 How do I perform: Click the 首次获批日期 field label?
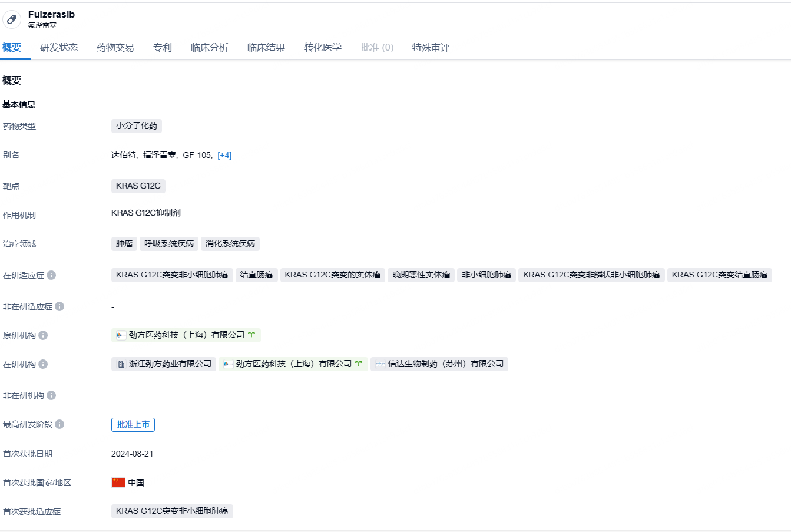pos(28,454)
